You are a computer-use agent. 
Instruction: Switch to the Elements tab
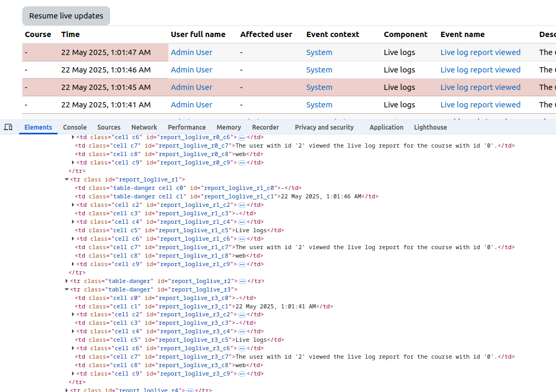click(x=38, y=127)
